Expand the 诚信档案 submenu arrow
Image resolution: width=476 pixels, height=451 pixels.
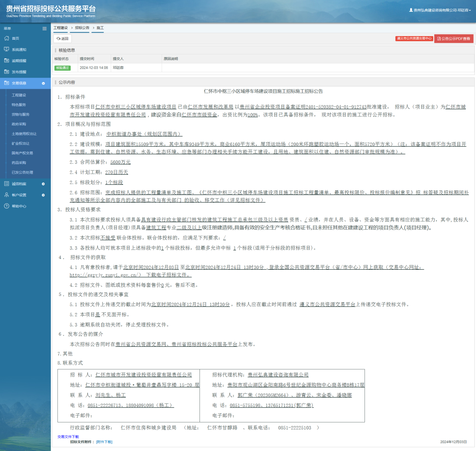point(43,184)
